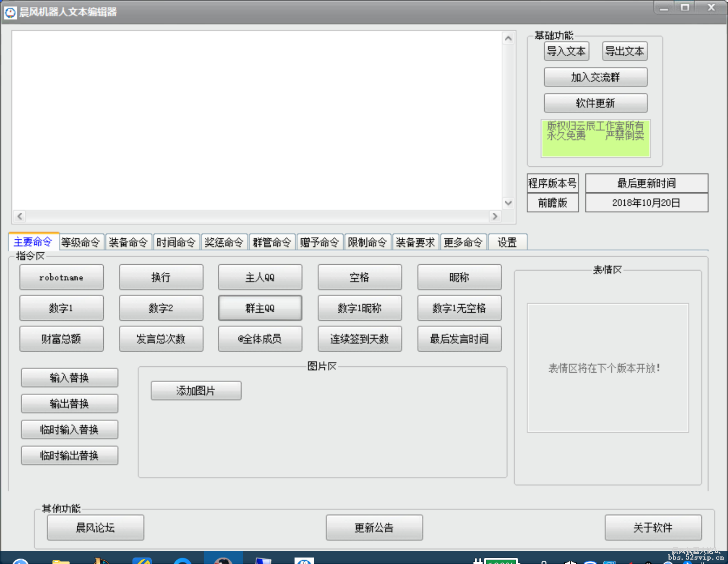Open the 装备命令 tab
Image resolution: width=728 pixels, height=564 pixels.
coord(128,243)
